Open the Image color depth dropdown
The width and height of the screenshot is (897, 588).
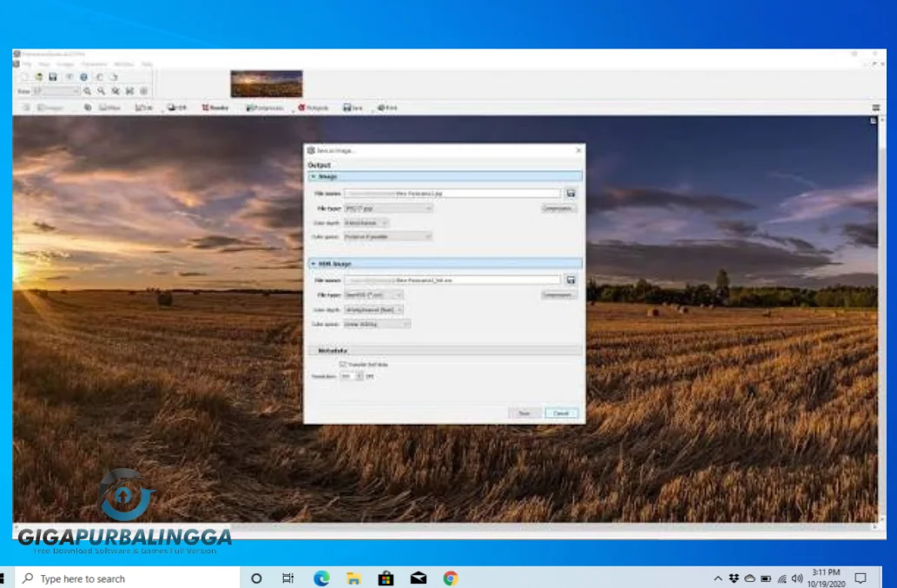tap(366, 222)
